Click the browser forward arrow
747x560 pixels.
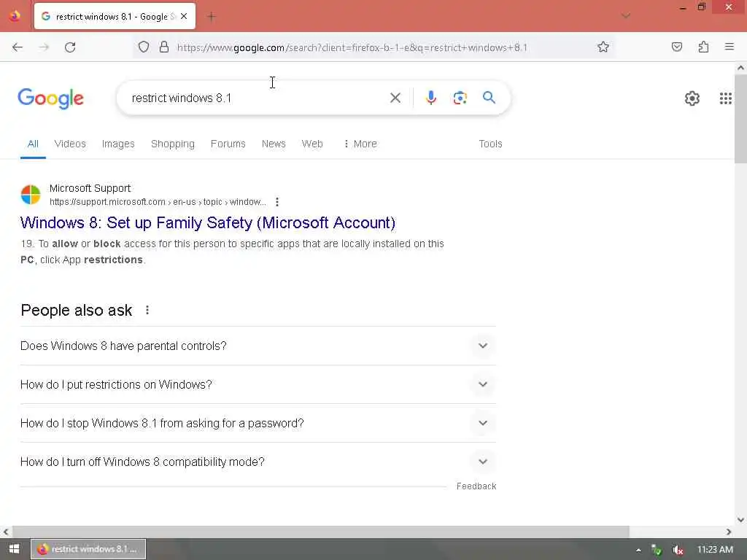pyautogui.click(x=44, y=47)
